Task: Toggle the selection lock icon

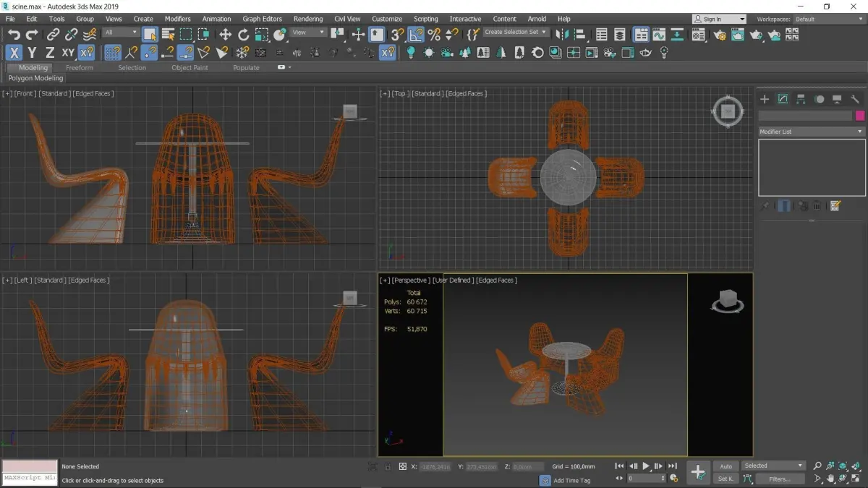Action: (x=388, y=466)
